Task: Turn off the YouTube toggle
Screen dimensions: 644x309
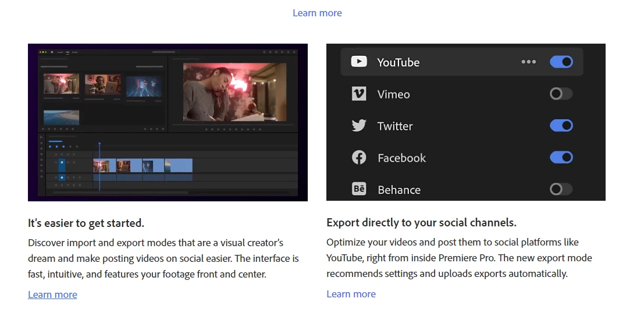Action: pyautogui.click(x=561, y=62)
